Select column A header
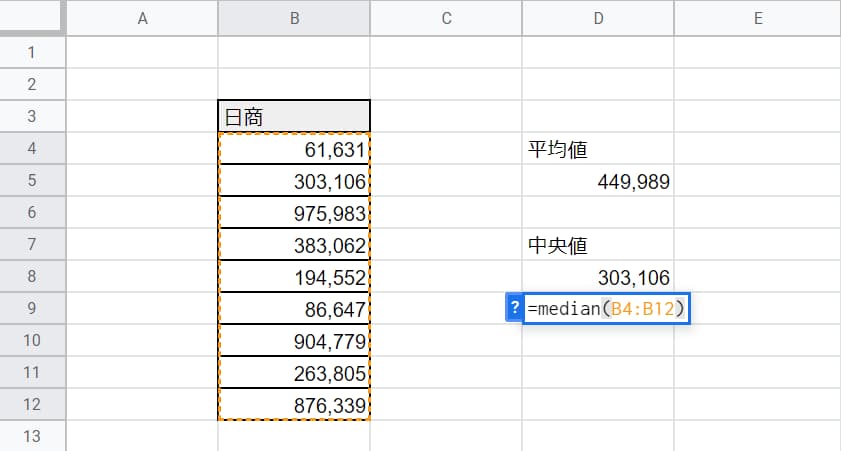 pyautogui.click(x=142, y=18)
